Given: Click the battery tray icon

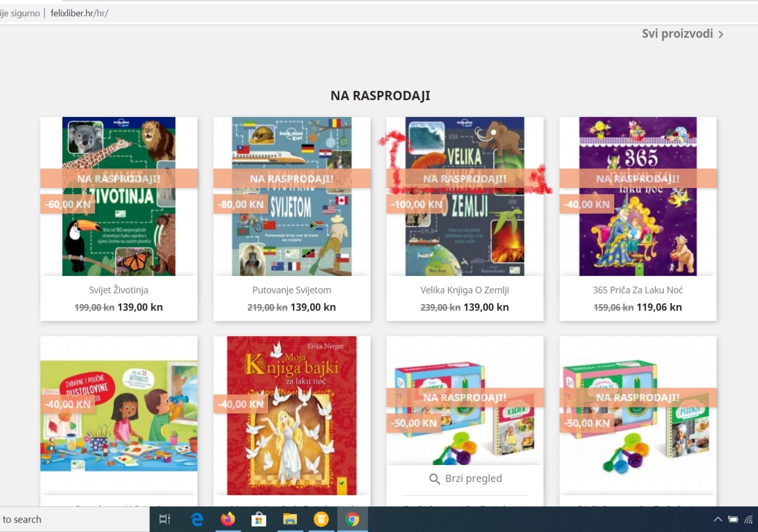Looking at the screenshot, I should [x=733, y=519].
